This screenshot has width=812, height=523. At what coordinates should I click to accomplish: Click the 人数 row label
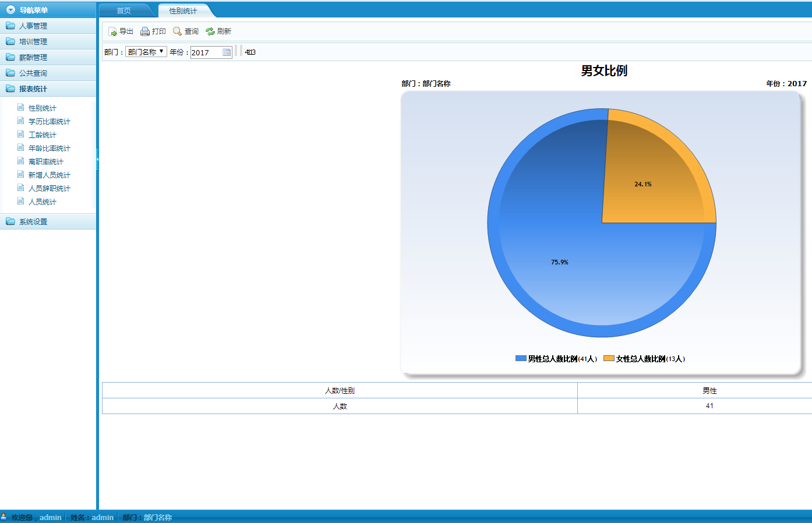click(340, 406)
